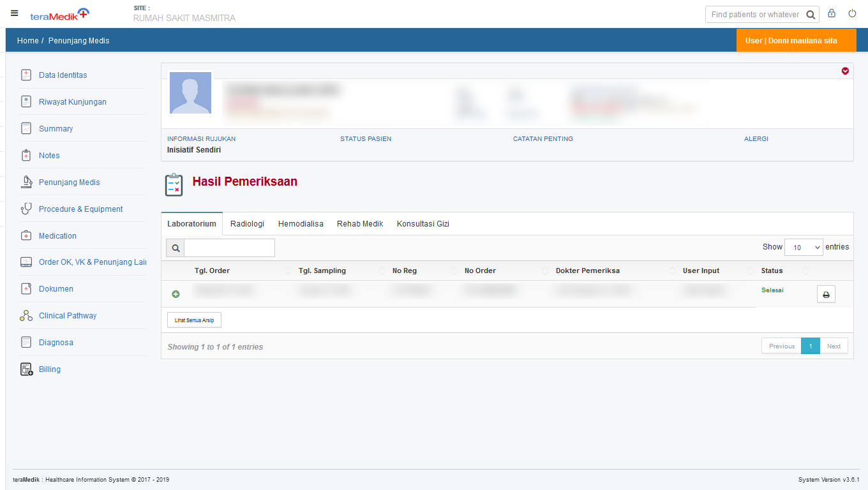Click the Billing sidebar icon

26,369
